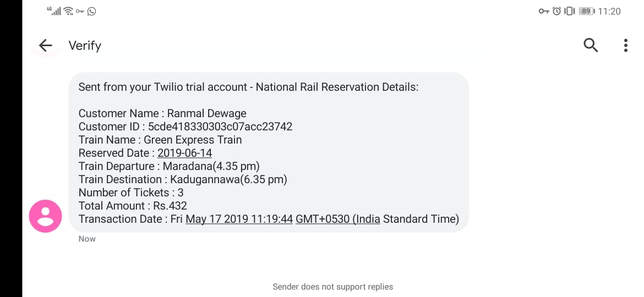
Task: Open the three-dot overflow menu
Action: coord(625,45)
